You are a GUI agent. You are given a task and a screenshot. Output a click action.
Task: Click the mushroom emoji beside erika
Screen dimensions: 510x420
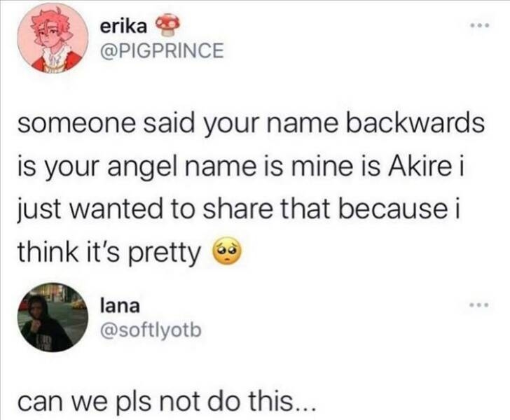click(167, 25)
